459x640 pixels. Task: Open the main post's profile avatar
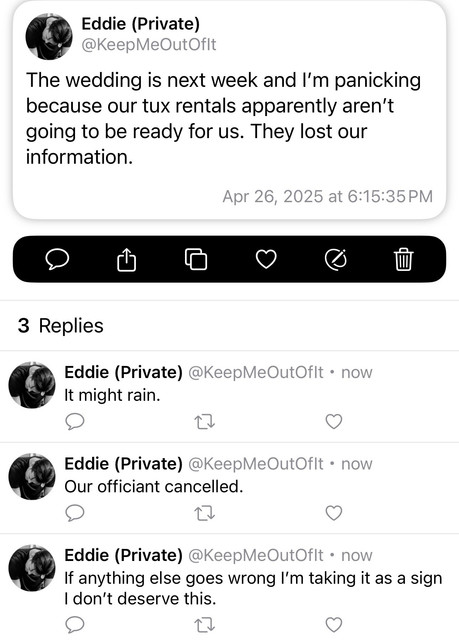[x=49, y=36]
